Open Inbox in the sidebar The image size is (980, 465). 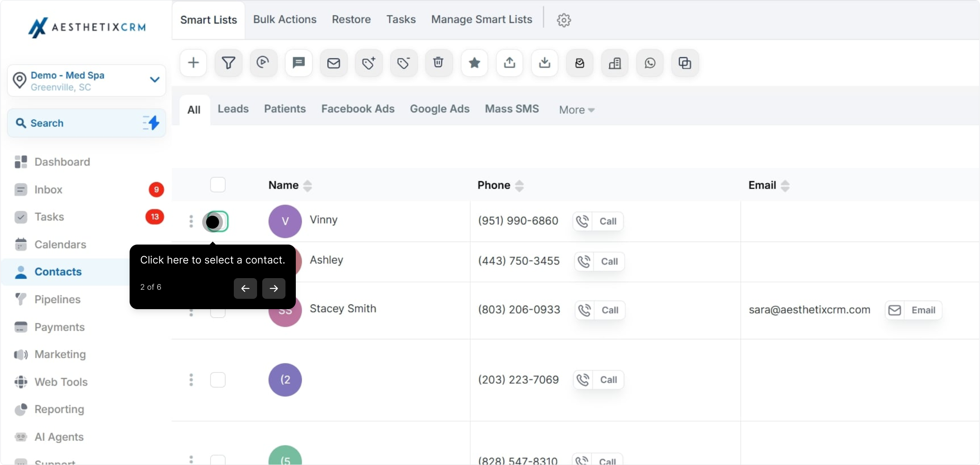[49, 189]
